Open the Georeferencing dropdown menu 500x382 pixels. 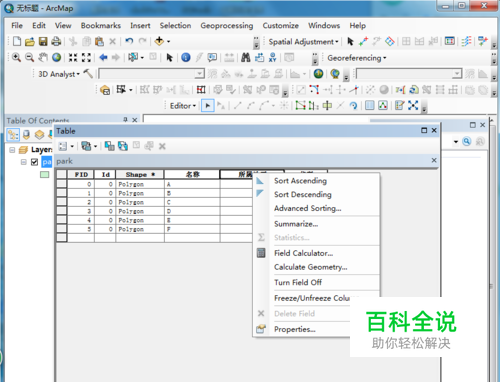(357, 58)
